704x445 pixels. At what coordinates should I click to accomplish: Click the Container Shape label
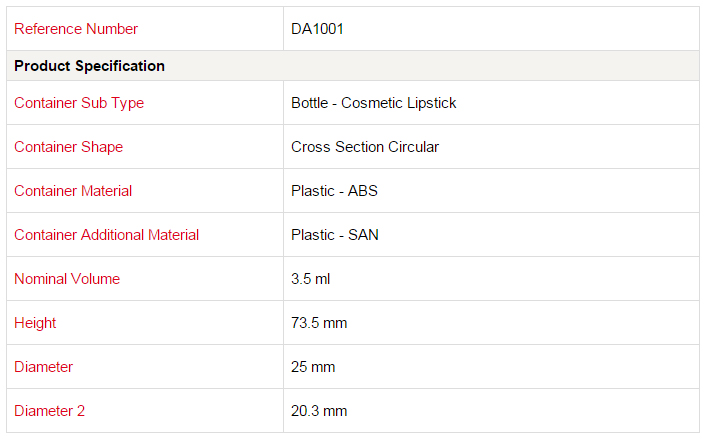click(x=69, y=147)
